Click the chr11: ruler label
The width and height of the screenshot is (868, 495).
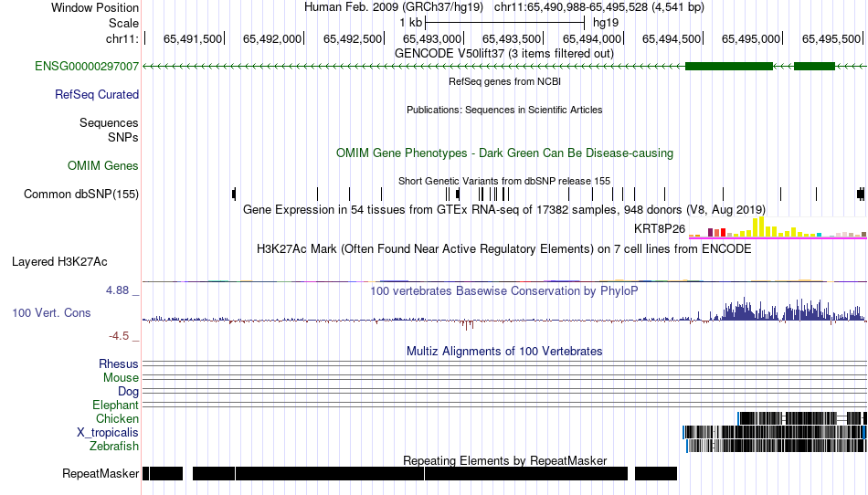point(122,39)
